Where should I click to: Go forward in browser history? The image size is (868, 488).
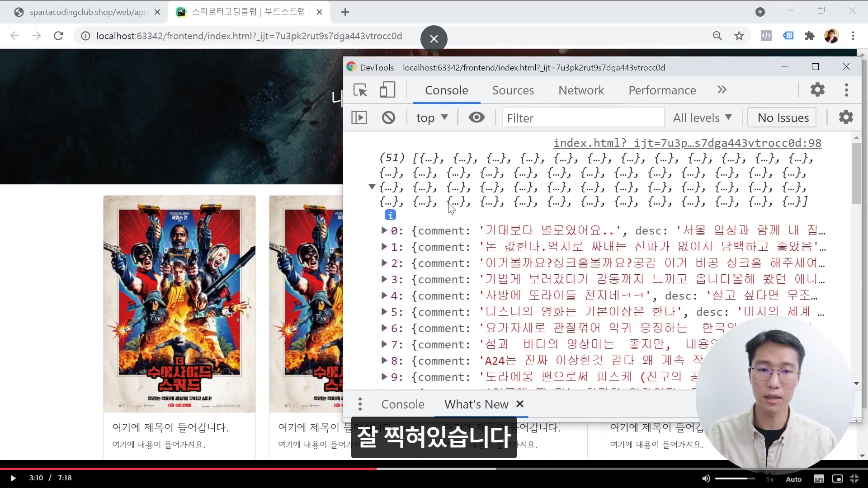[37, 36]
